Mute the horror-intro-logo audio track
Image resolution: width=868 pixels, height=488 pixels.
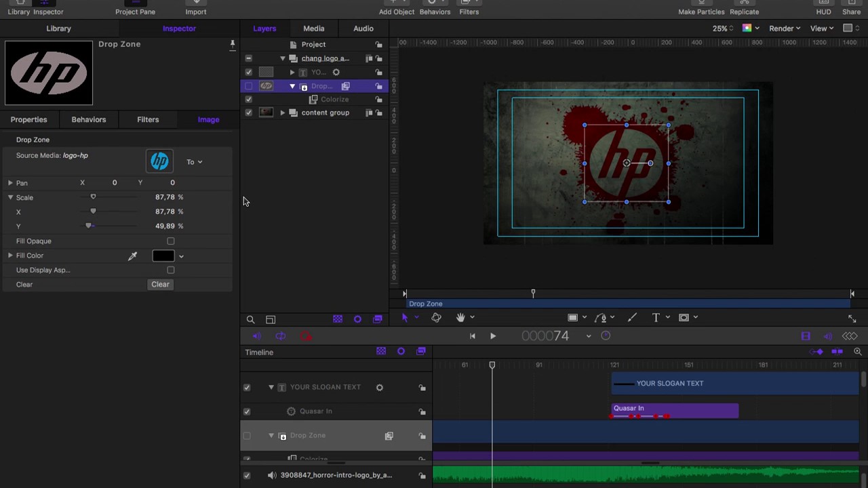tap(272, 475)
